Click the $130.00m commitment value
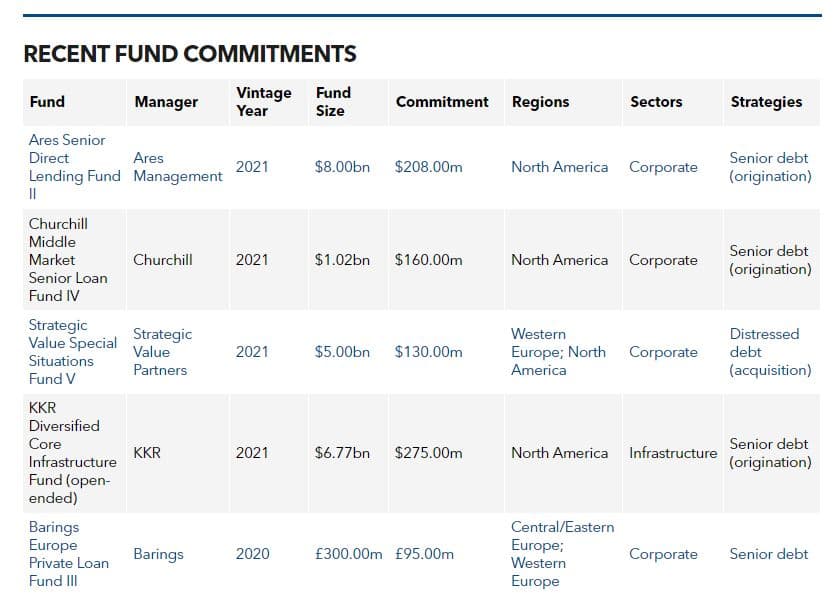The width and height of the screenshot is (838, 613). 429,352
